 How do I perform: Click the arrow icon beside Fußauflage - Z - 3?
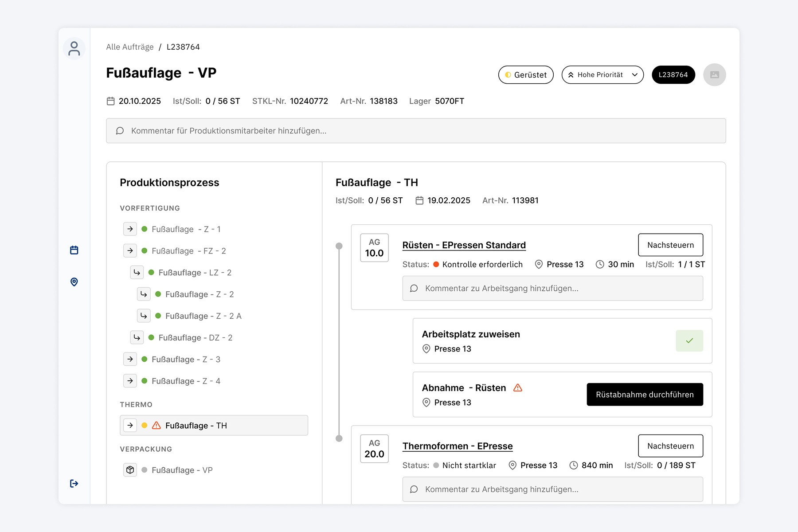pyautogui.click(x=130, y=360)
